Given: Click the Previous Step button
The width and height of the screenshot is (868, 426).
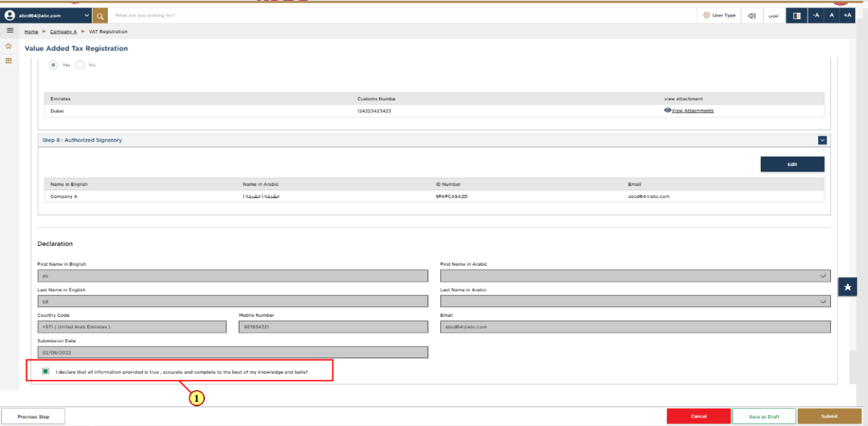Looking at the screenshot, I should pyautogui.click(x=33, y=417).
